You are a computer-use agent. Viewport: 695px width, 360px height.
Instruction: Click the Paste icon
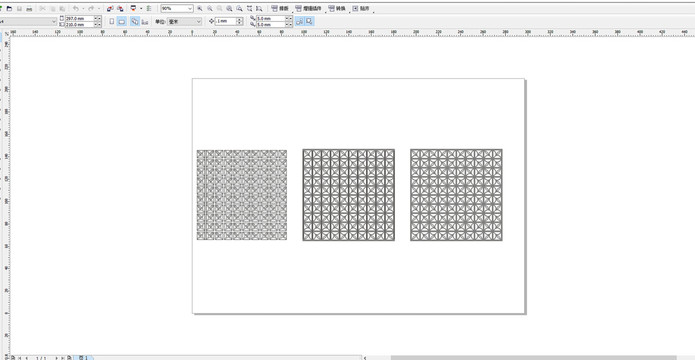(x=62, y=8)
